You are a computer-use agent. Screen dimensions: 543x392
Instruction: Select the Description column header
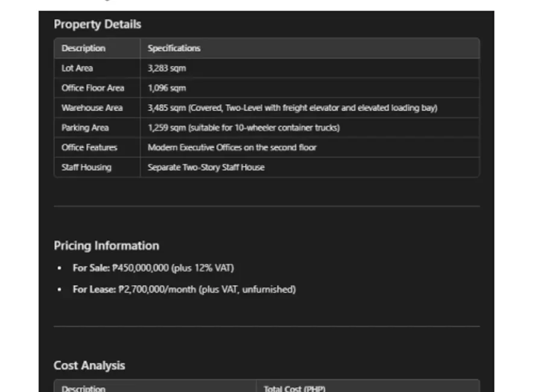pyautogui.click(x=83, y=48)
